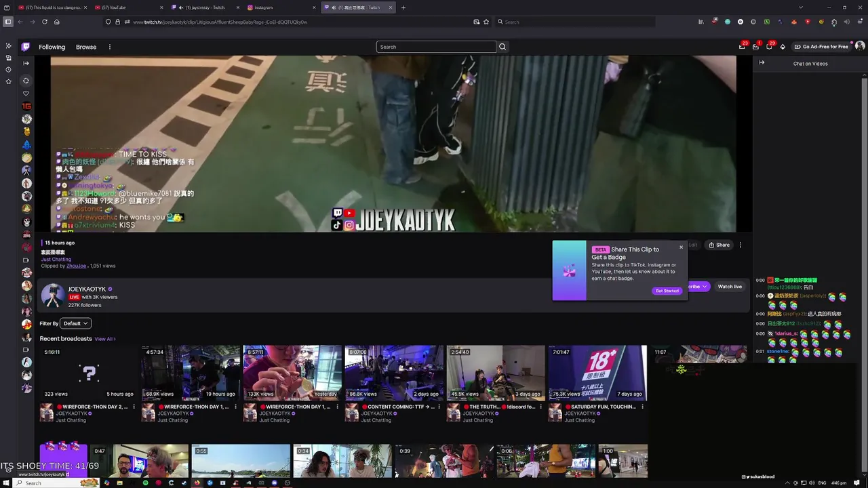Open the Following page

[x=52, y=47]
